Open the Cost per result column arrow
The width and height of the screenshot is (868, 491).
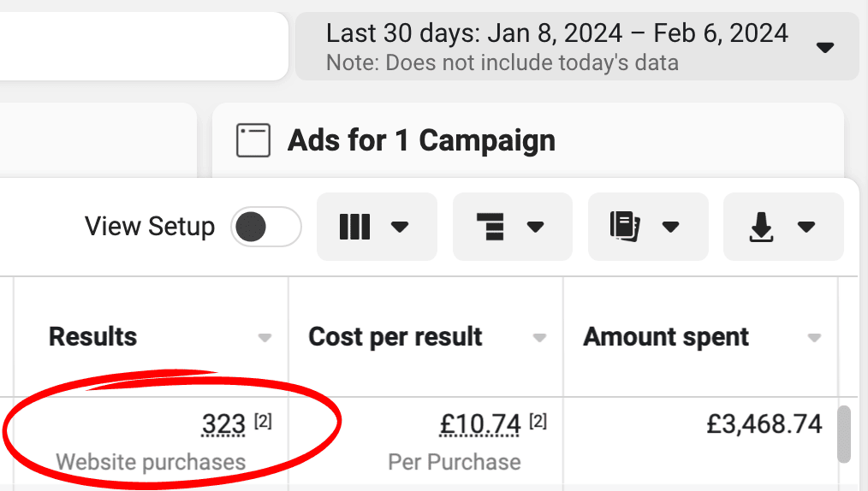[539, 337]
